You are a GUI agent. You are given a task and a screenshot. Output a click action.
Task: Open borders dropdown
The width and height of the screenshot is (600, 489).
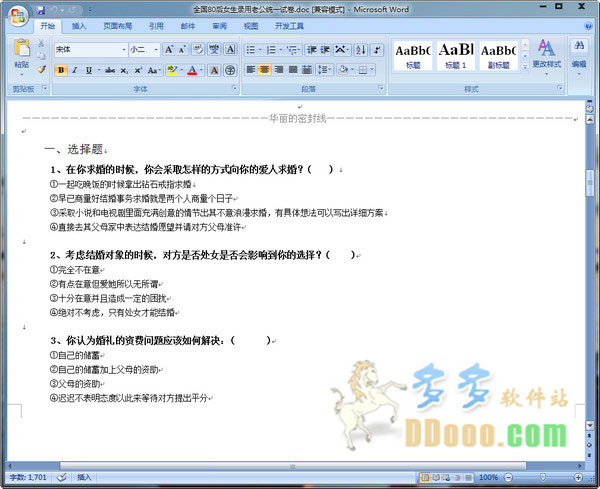point(372,70)
